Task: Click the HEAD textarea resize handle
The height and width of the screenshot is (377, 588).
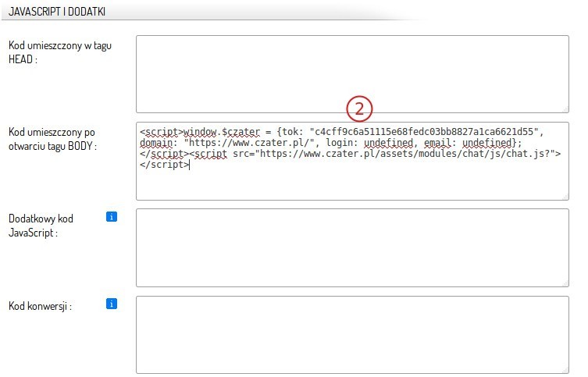Action: 565,109
